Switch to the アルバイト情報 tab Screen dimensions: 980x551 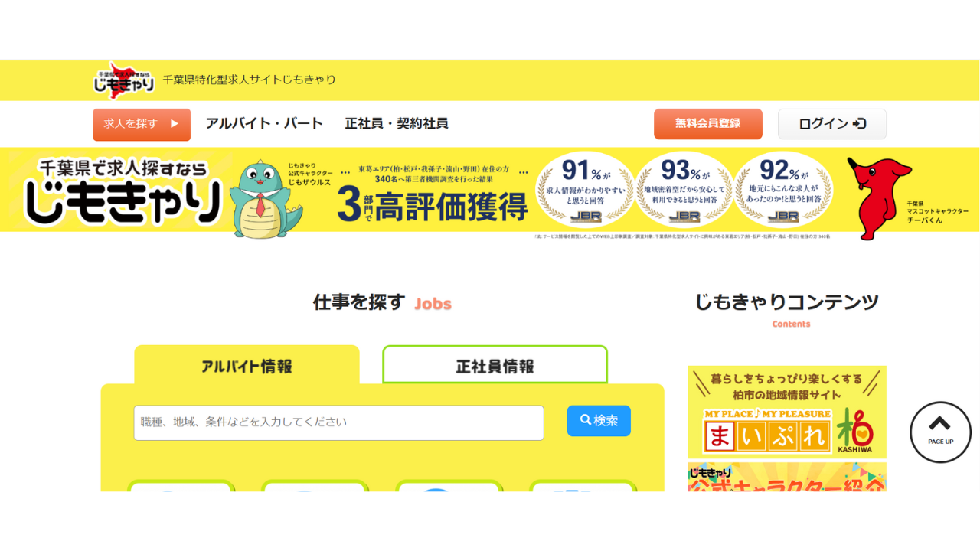coord(247,366)
